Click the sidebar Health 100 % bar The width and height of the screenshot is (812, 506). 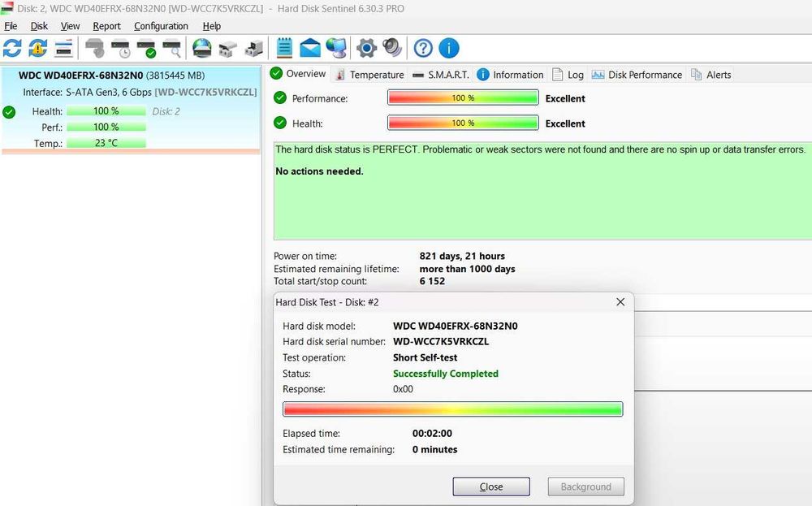pos(106,110)
